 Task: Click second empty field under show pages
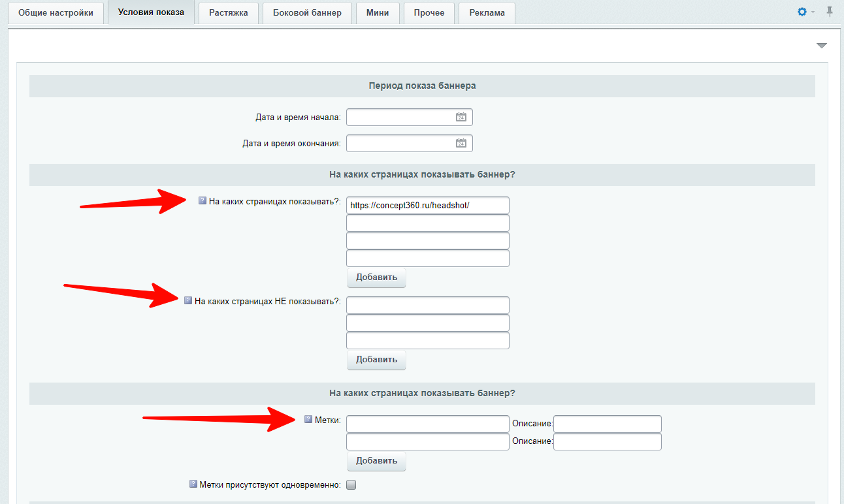428,240
